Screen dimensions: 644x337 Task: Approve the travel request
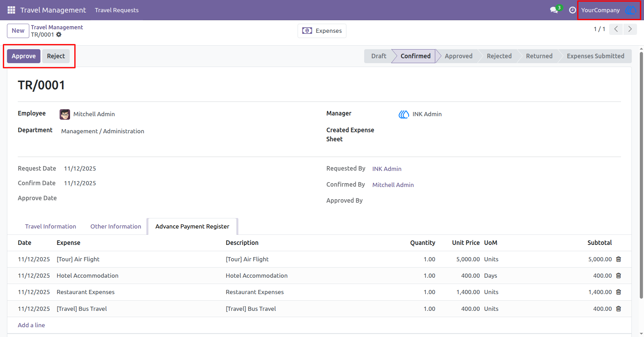24,56
